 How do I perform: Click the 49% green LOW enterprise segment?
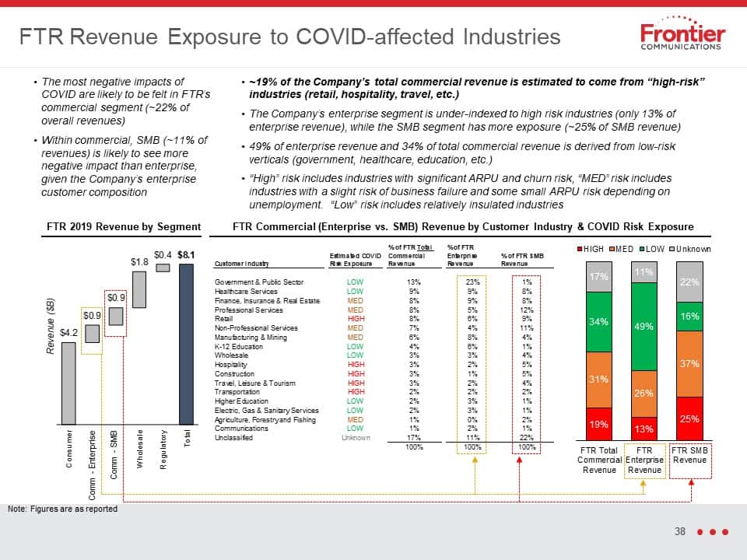click(644, 327)
